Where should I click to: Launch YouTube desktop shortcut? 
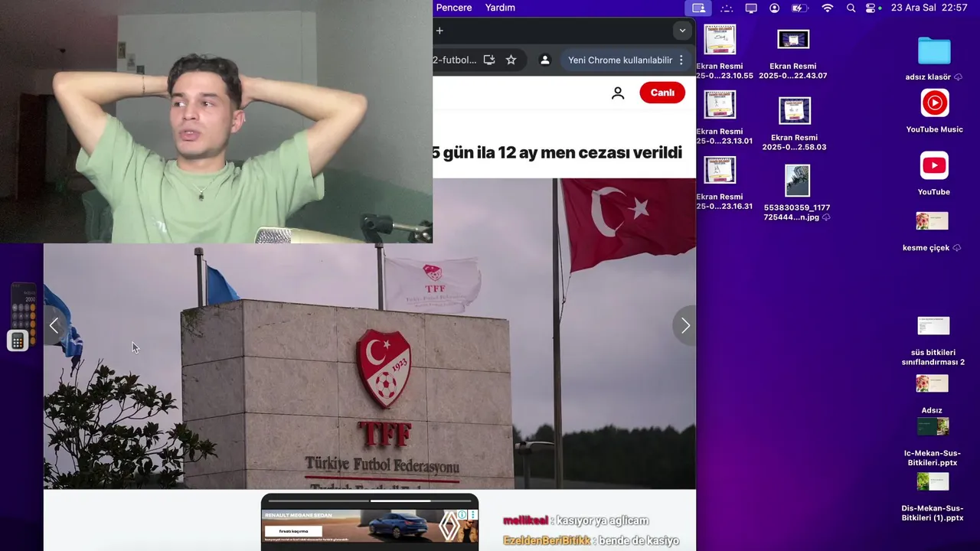pyautogui.click(x=934, y=165)
